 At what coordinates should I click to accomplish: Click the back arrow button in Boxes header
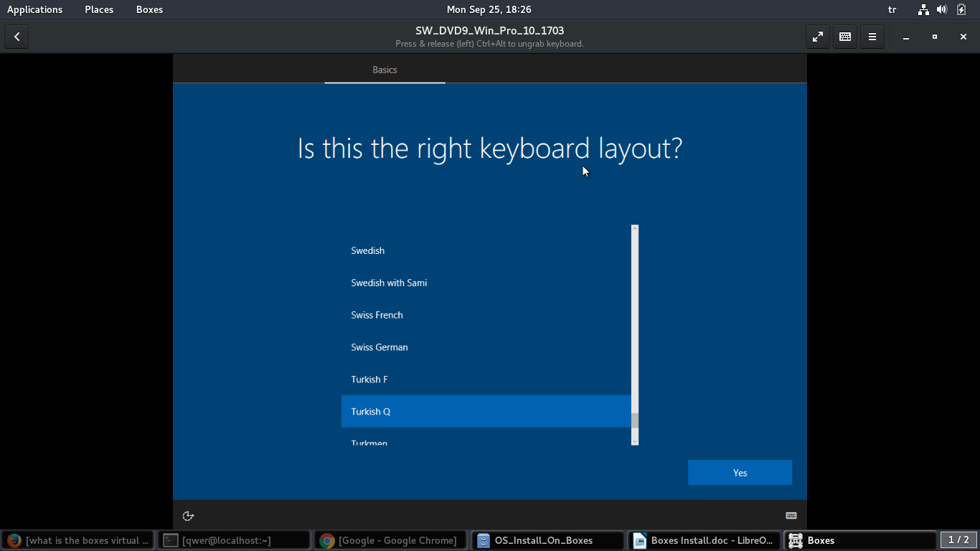(x=17, y=37)
